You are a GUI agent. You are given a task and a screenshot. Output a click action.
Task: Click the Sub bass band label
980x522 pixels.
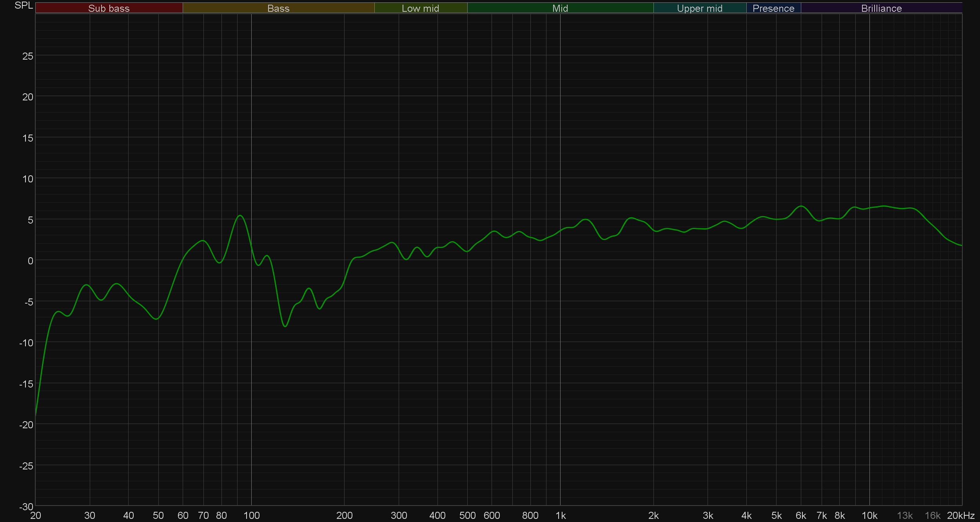click(109, 8)
